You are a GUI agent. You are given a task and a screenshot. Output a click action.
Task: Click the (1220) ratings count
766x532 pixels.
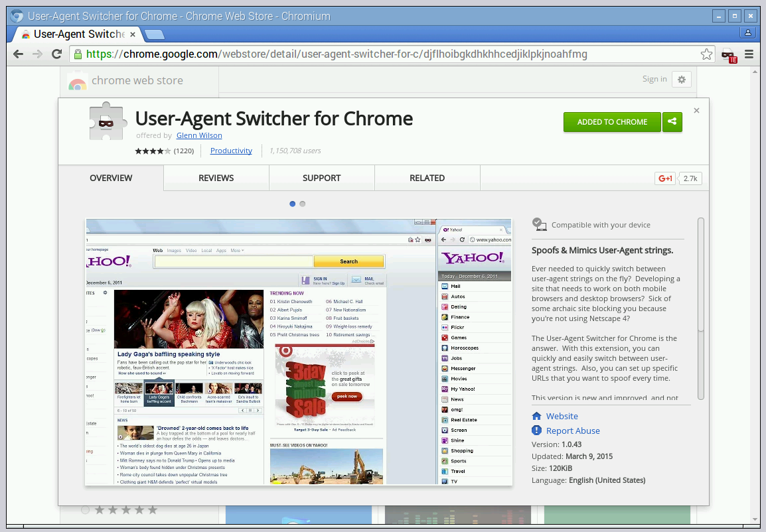(184, 151)
